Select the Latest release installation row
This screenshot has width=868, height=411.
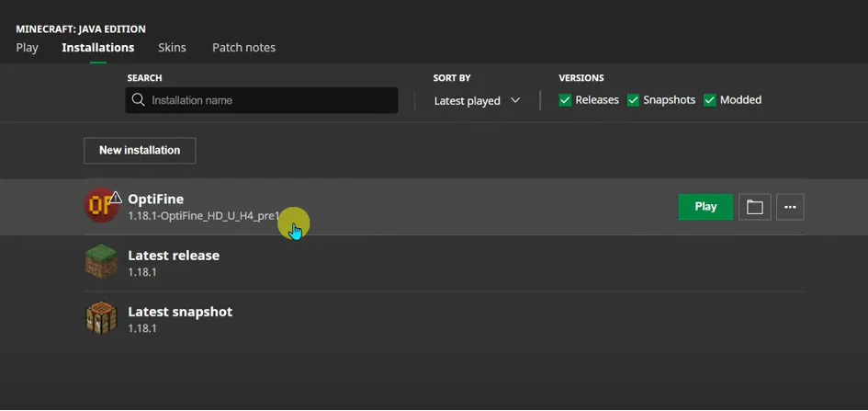coord(441,263)
